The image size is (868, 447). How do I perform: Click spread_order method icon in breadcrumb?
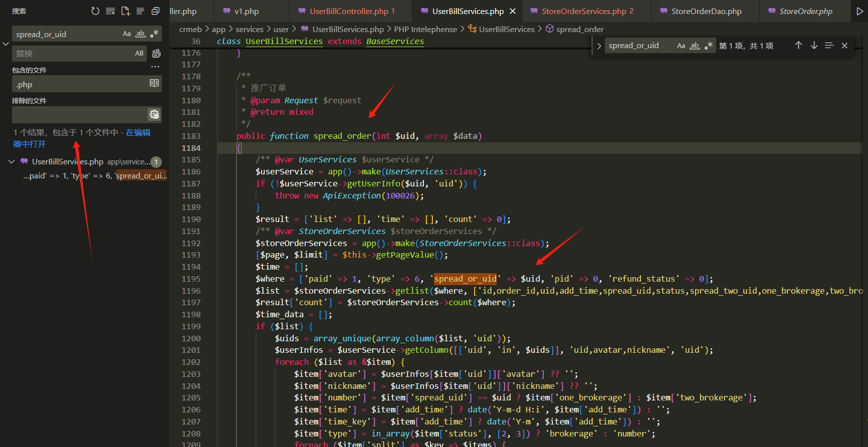click(x=550, y=29)
